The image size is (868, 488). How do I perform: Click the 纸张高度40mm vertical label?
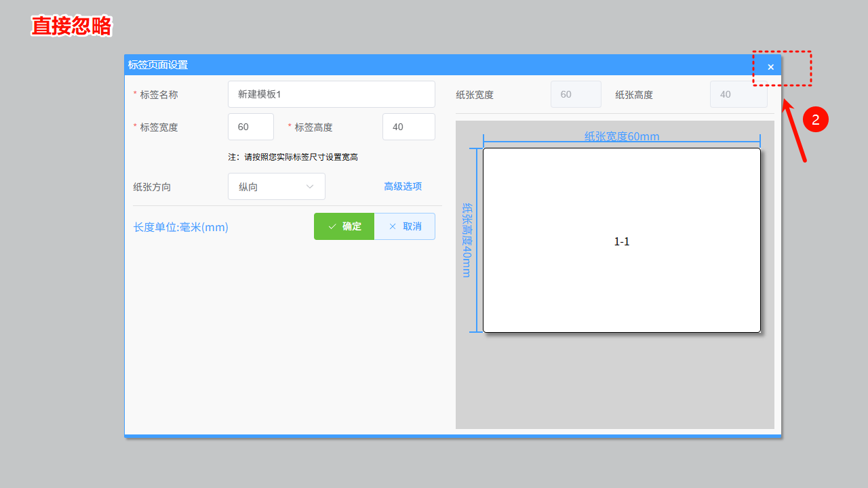467,240
